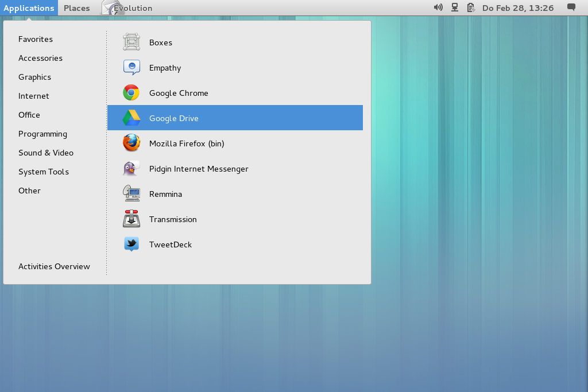Select the Sound & Video category
Viewport: 588px width, 392px height.
click(x=46, y=153)
